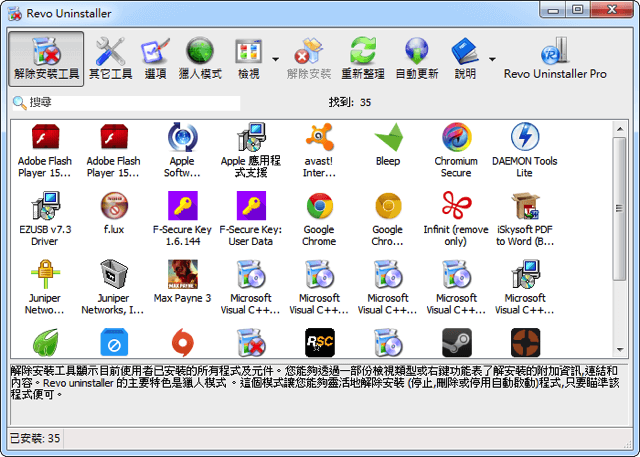This screenshot has width=640, height=457.
Task: Select F-Secure Key 1.6.144
Action: click(182, 219)
